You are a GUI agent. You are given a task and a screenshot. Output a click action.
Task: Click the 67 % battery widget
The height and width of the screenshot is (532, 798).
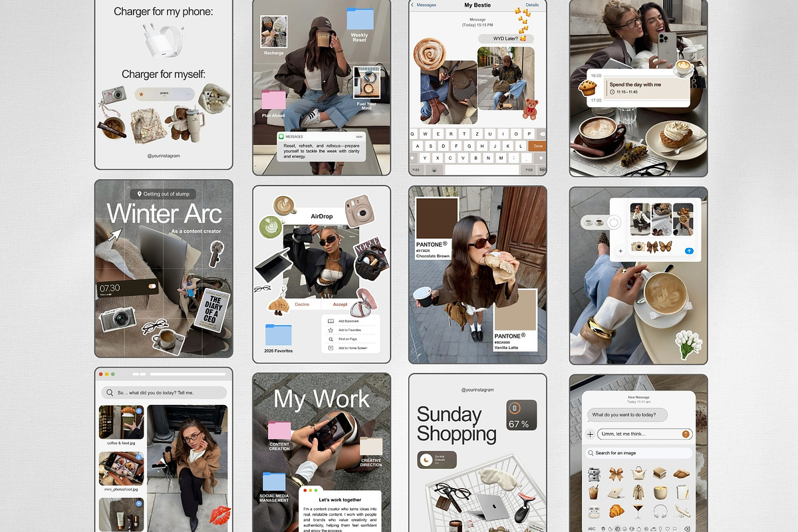click(521, 415)
